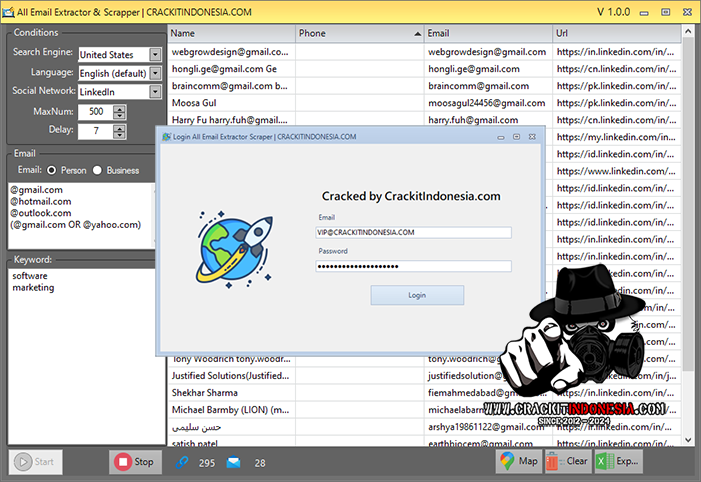Increase the MaxNum value with up arrow

tap(120, 107)
